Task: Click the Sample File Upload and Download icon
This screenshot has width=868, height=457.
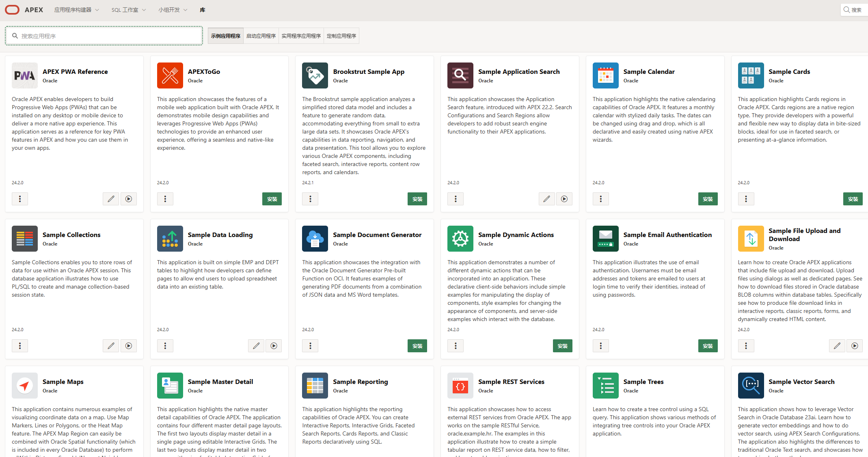Action: click(751, 239)
